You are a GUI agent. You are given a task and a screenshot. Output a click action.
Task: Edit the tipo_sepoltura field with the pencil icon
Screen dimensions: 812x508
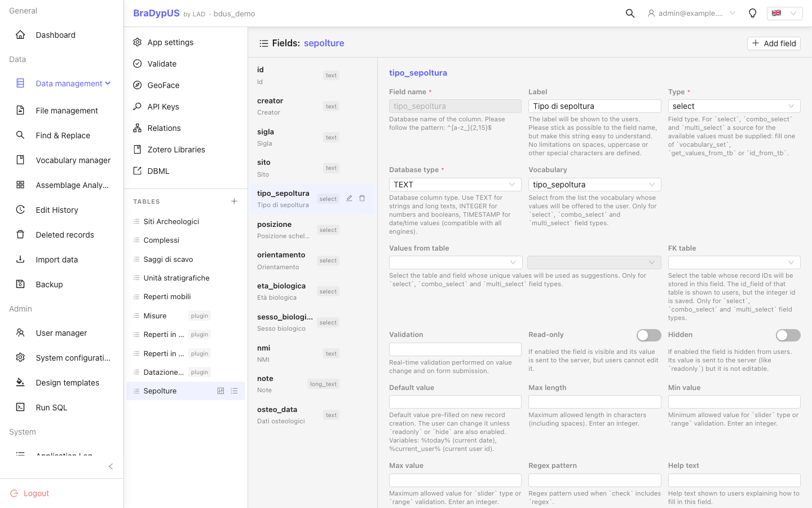coord(349,199)
